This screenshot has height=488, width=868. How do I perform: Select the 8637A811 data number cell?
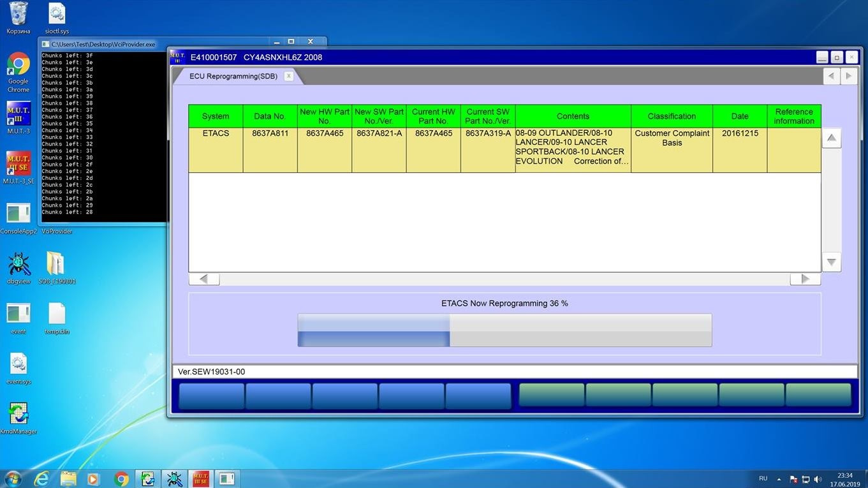pyautogui.click(x=270, y=150)
